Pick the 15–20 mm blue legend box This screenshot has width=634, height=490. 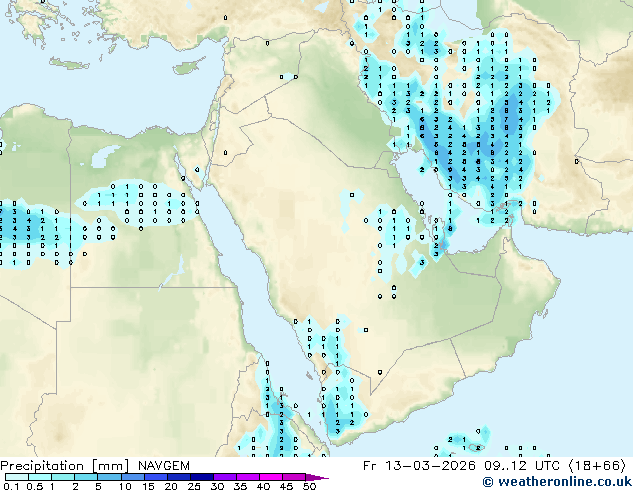point(155,477)
